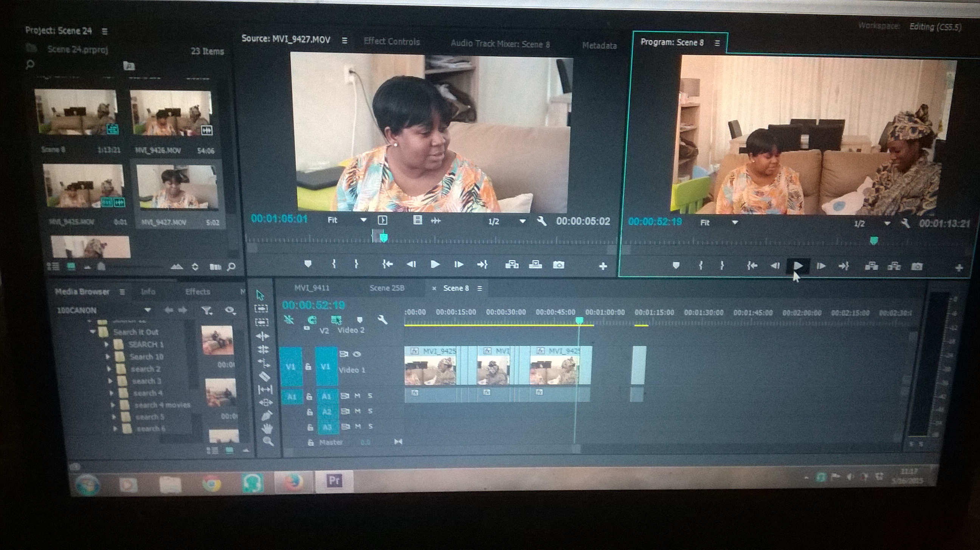Select the Hand tool

[267, 428]
